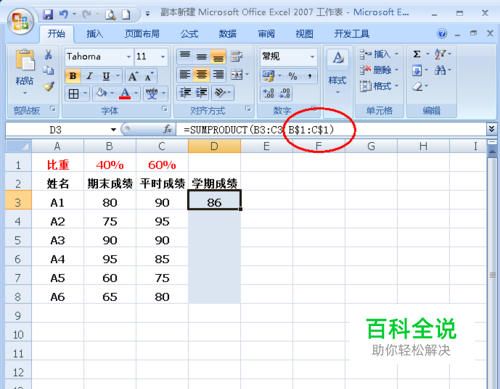Center cell text horizontally

click(201, 74)
